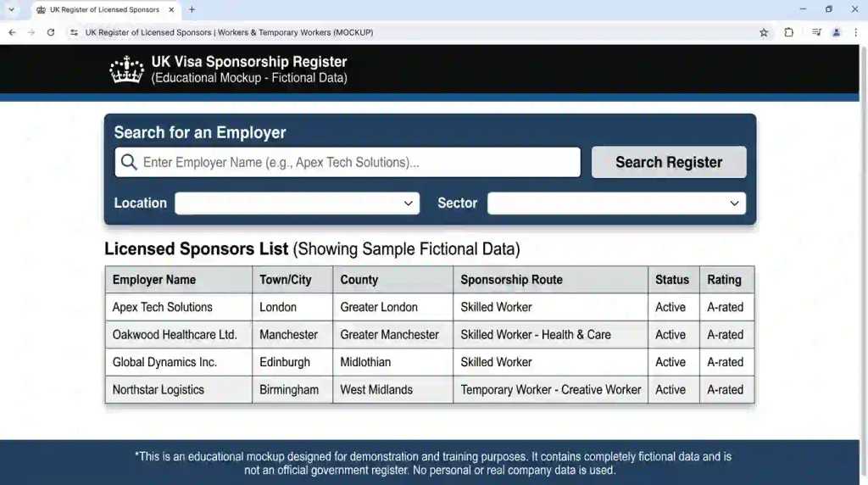Reload the page with refresh icon

pyautogui.click(x=51, y=33)
